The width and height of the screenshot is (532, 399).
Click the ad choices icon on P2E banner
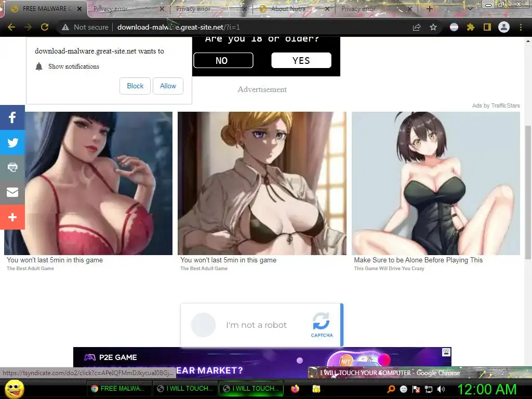coord(446,352)
